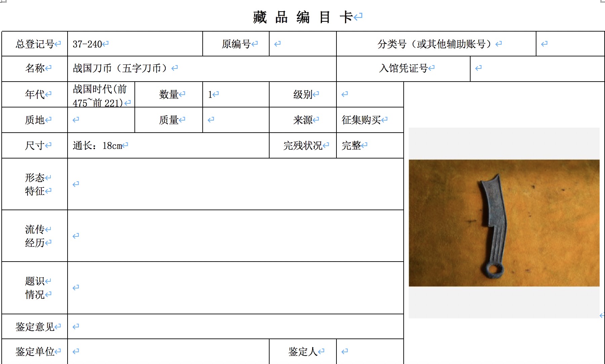The height and width of the screenshot is (364, 605).
Task: Click the 数量 label cell
Action: 169,94
